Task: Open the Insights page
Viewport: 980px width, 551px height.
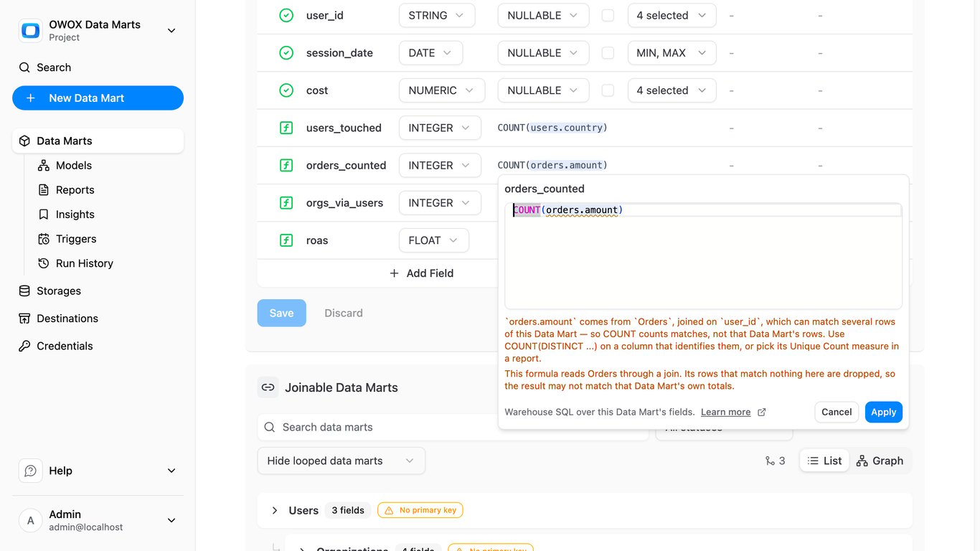Action: tap(75, 214)
